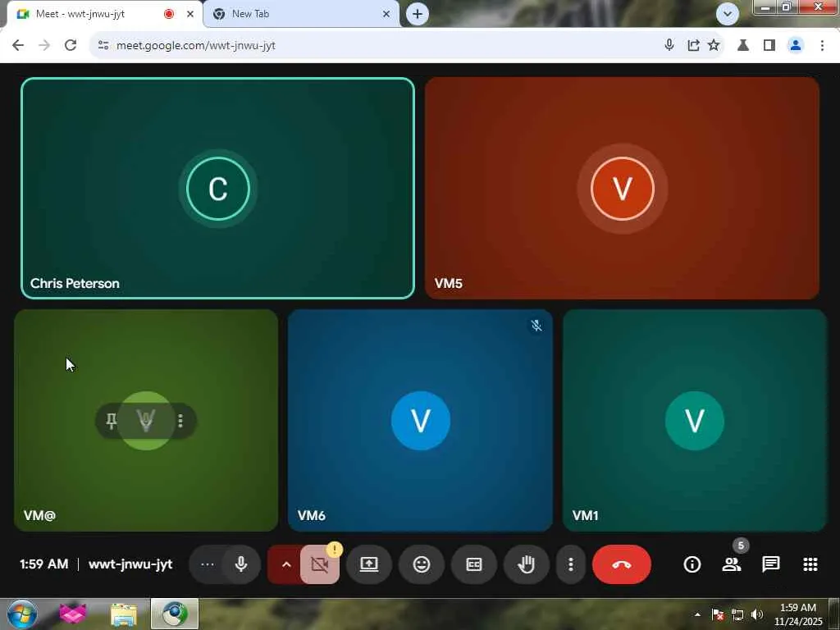
Task: Select the VM5 participant tile
Action: pos(622,188)
